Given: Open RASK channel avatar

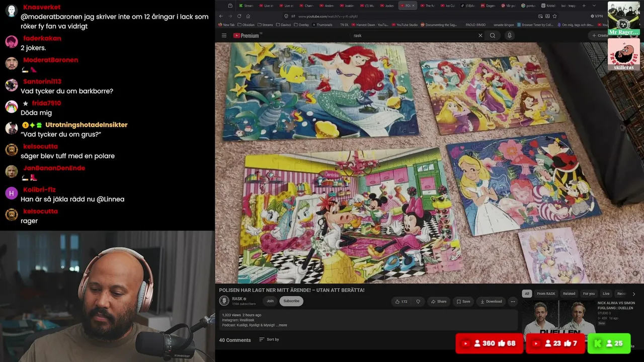Looking at the screenshot, I should (x=224, y=301).
